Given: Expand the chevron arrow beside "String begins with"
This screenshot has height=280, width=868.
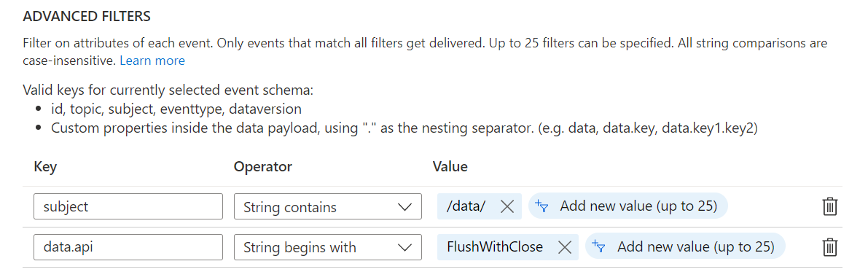Looking at the screenshot, I should pyautogui.click(x=405, y=247).
